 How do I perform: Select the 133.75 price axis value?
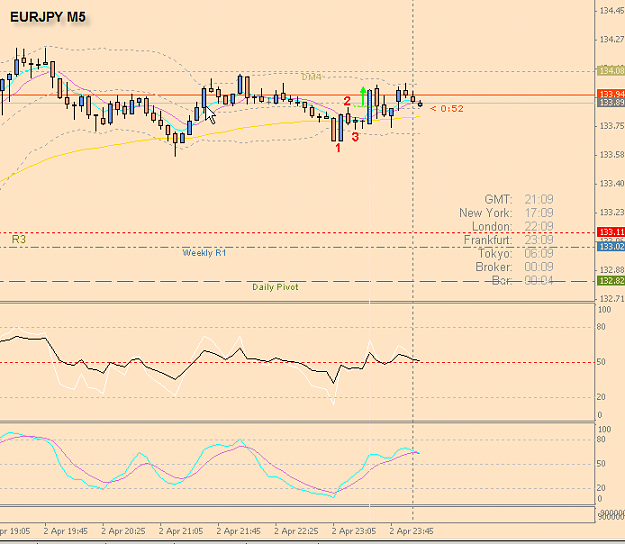(x=612, y=126)
